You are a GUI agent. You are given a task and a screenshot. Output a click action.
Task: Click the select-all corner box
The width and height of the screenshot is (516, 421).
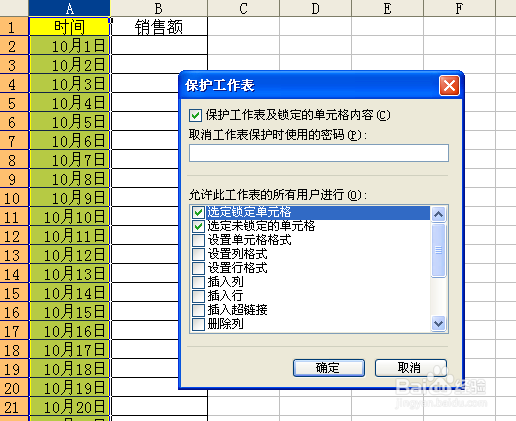14,8
